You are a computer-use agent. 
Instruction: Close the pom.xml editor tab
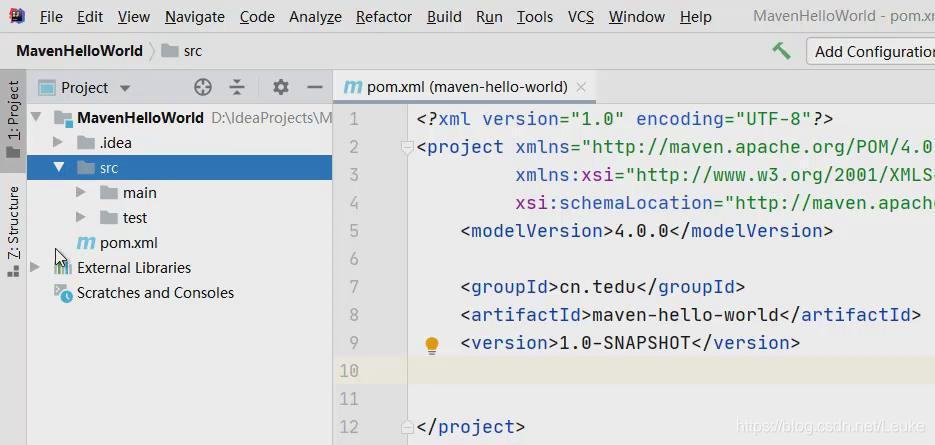click(581, 88)
